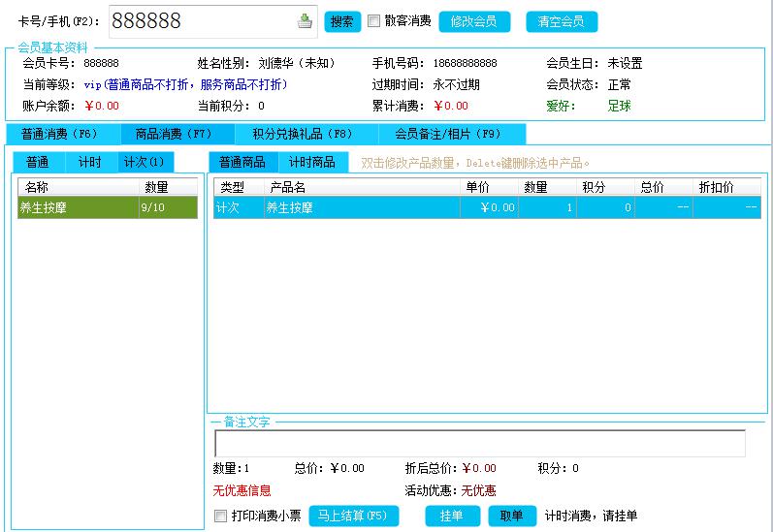Click the 产品名 column header

[x=362, y=187]
